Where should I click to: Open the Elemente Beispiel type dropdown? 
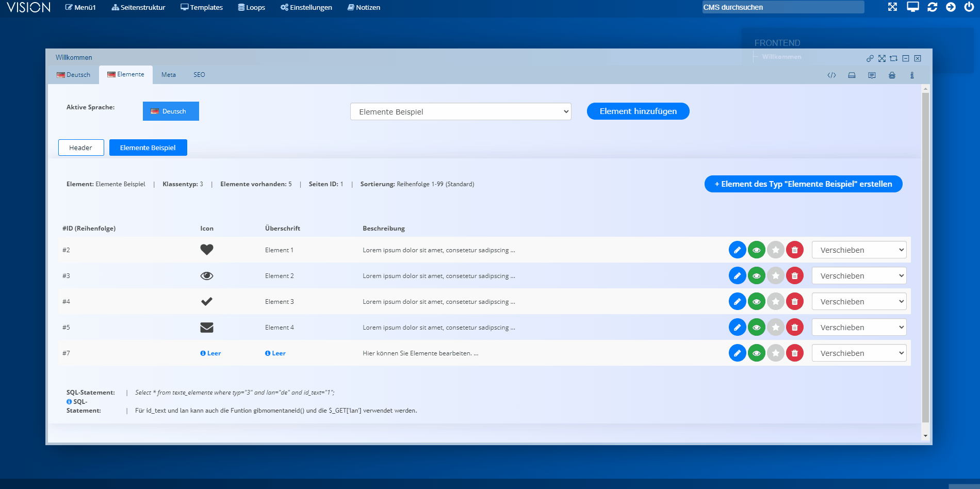(x=460, y=112)
